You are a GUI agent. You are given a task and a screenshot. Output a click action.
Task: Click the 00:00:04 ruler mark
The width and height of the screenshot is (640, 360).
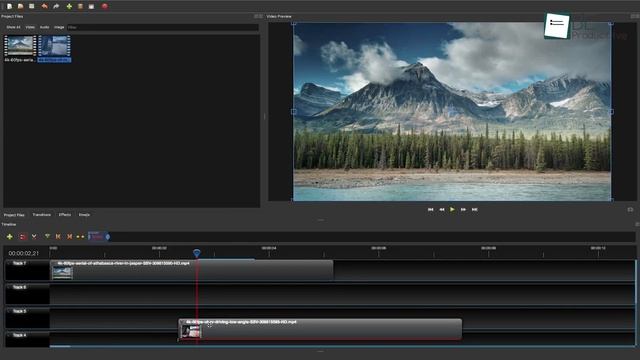pos(269,248)
